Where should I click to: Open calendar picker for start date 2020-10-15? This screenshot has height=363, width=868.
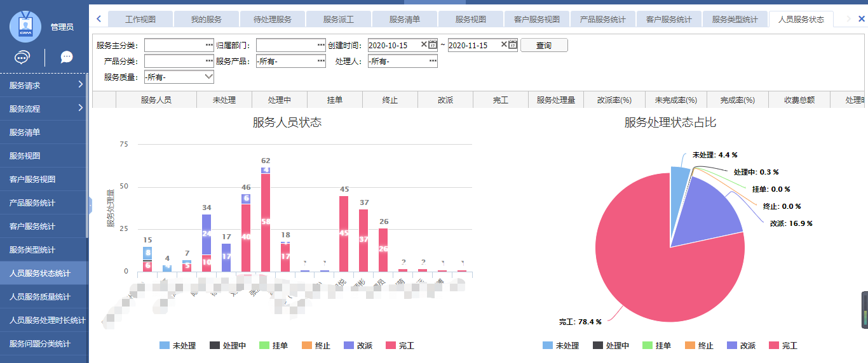click(x=433, y=45)
